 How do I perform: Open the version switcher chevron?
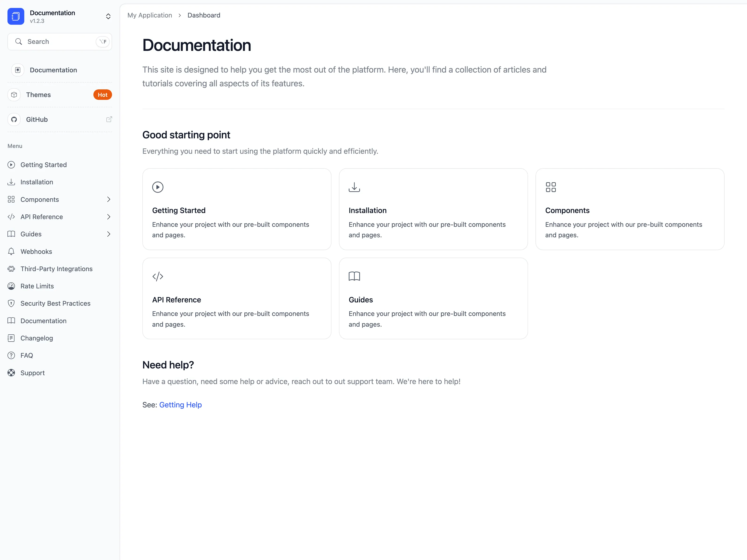(x=108, y=16)
